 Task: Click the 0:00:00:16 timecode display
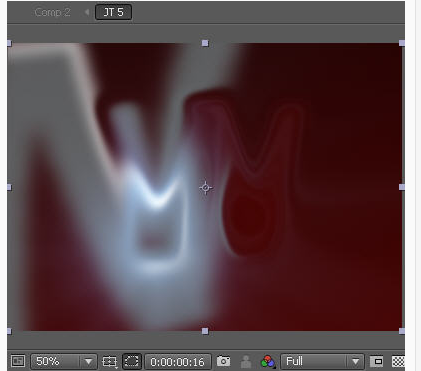coord(178,362)
